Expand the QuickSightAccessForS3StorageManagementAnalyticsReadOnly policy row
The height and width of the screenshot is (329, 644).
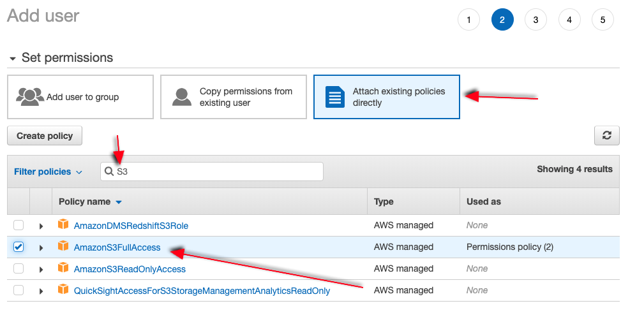point(41,291)
